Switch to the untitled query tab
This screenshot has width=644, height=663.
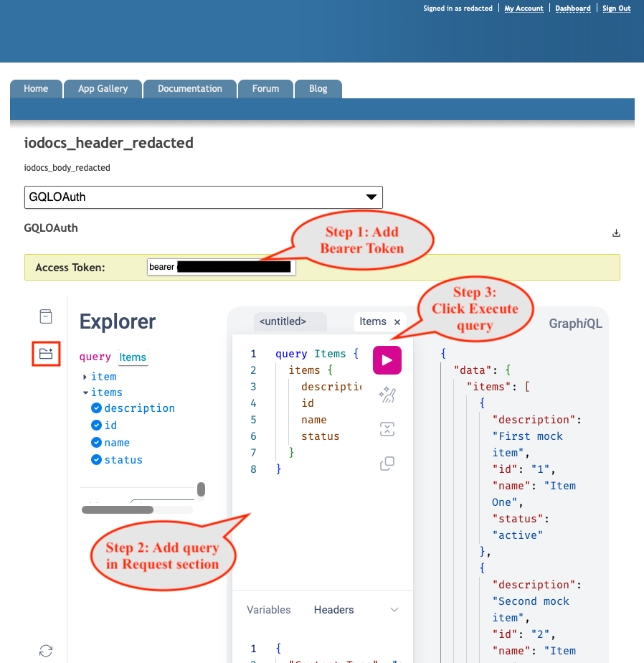coord(283,321)
